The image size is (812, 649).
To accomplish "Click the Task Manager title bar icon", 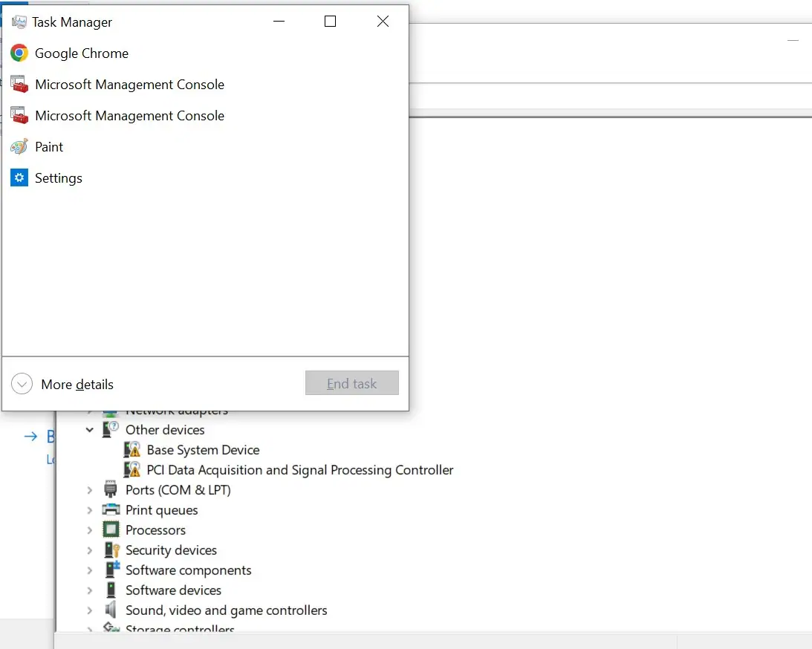I will [19, 22].
